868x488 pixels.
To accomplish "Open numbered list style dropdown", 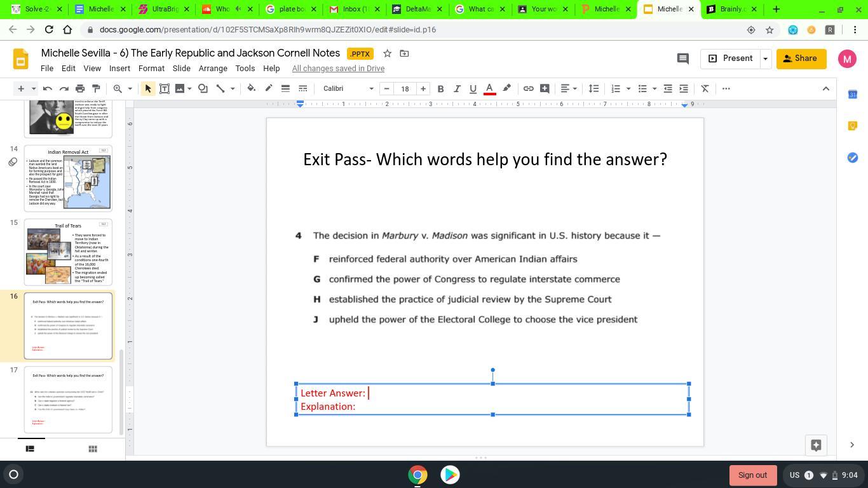I will 628,88.
